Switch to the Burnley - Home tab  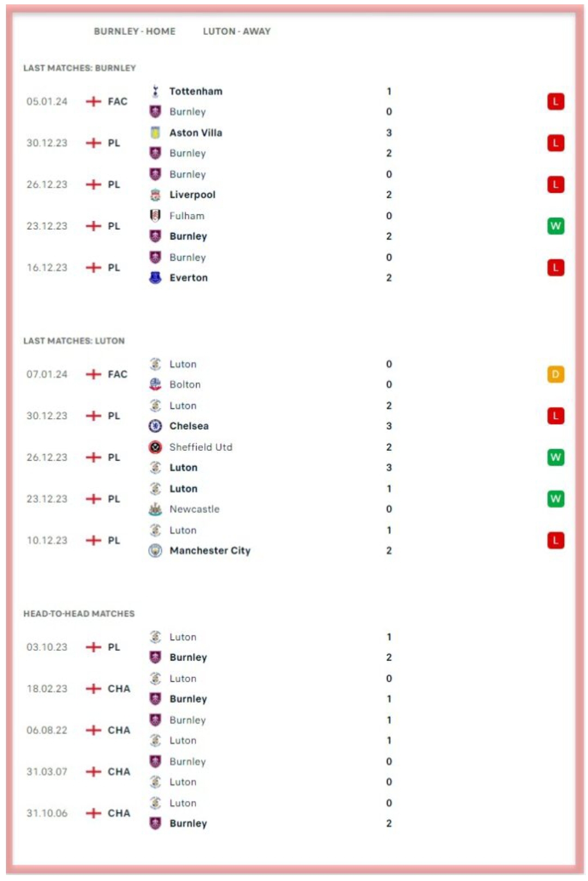click(134, 32)
